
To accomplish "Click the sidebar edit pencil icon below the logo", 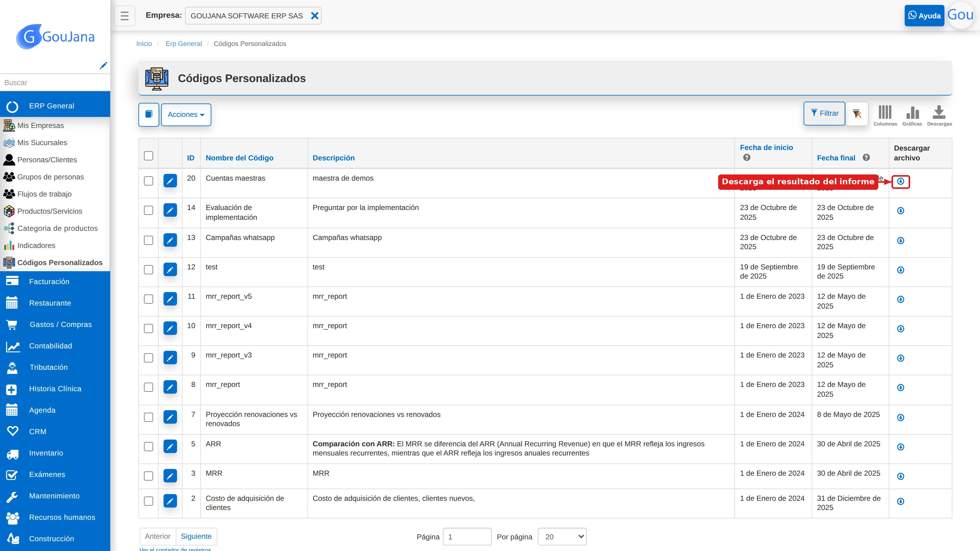I will (x=103, y=66).
